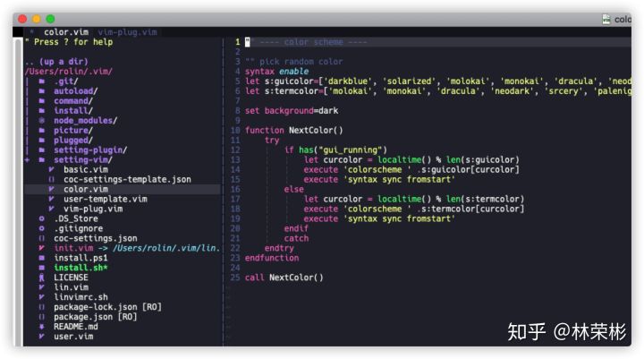Screen dimensions: 644x359
Task: Click the node_modules folder icon
Action: (x=42, y=120)
